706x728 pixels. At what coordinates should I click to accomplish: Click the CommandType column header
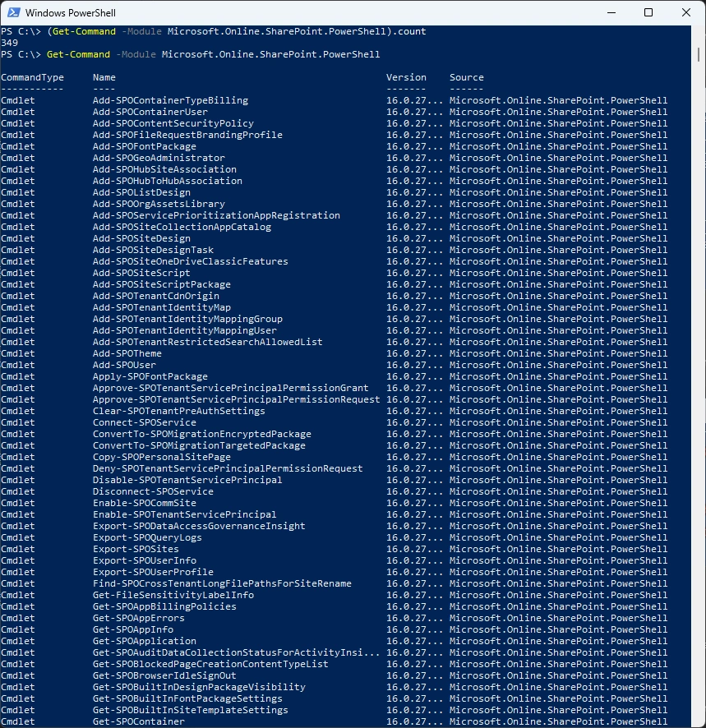tap(32, 77)
